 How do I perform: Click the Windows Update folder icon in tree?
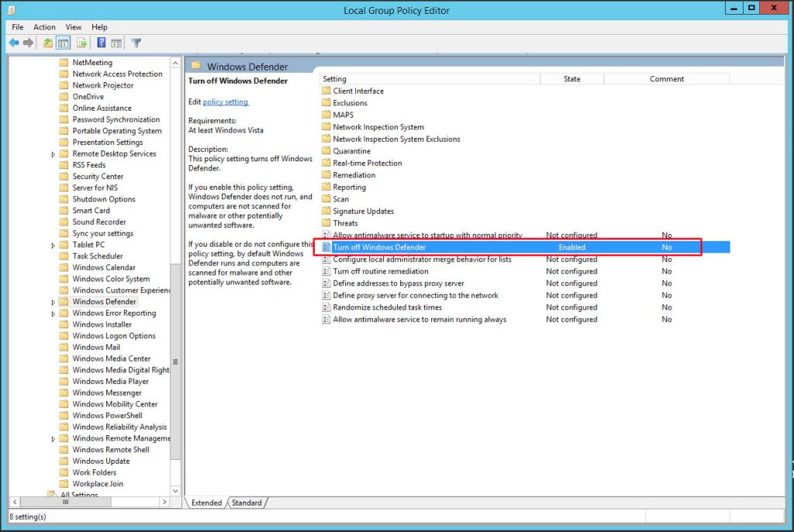pyautogui.click(x=64, y=461)
